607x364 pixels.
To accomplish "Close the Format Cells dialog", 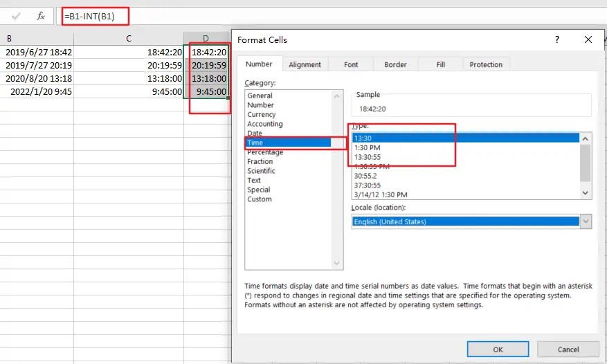I will tap(588, 39).
